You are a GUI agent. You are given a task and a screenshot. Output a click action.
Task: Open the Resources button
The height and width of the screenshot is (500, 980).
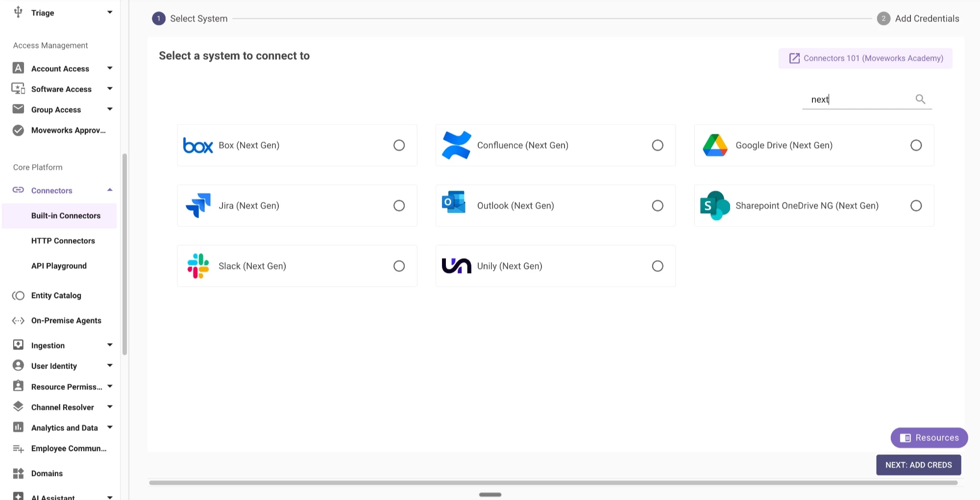coord(929,438)
